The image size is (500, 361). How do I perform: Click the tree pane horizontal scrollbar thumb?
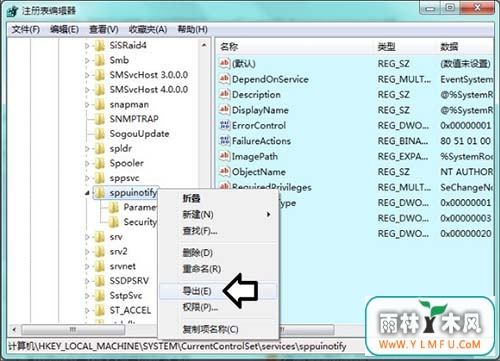[x=73, y=330]
